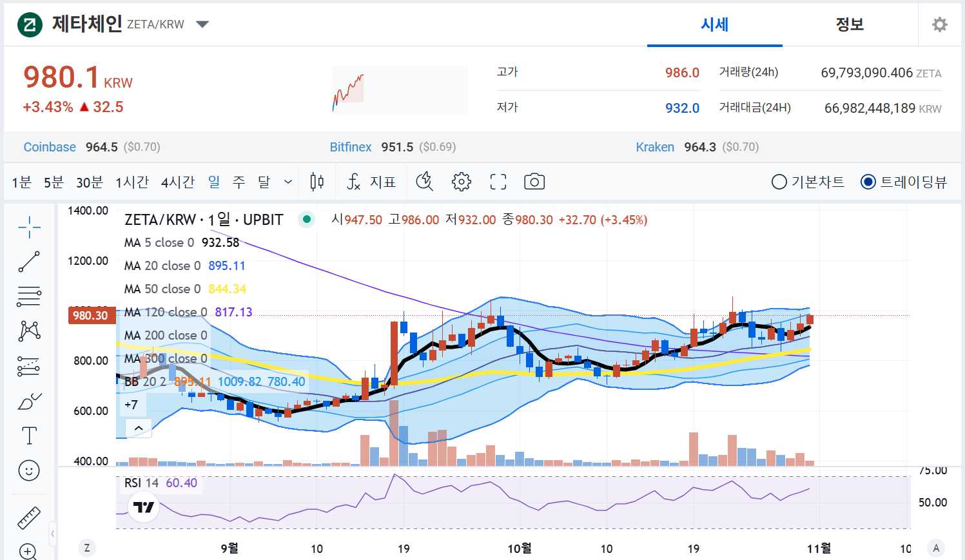Screen dimensions: 965x560
Task: Switch to the 정보 tab
Action: click(850, 24)
